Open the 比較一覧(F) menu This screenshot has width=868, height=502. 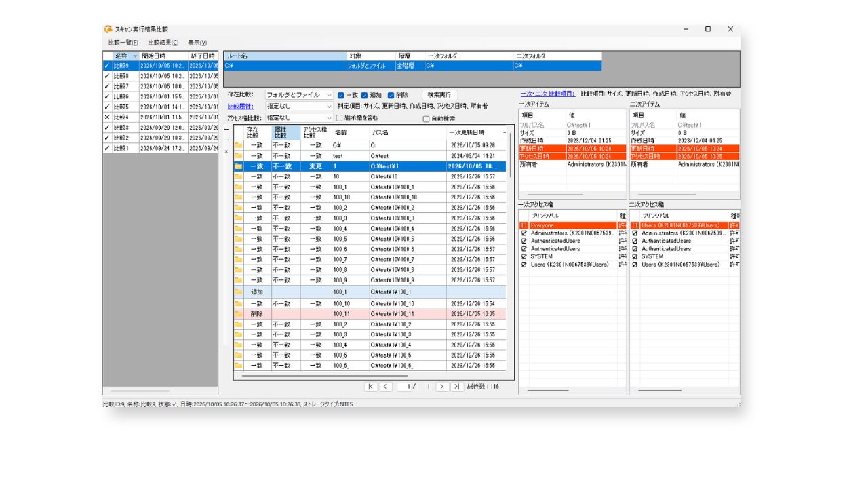(123, 43)
